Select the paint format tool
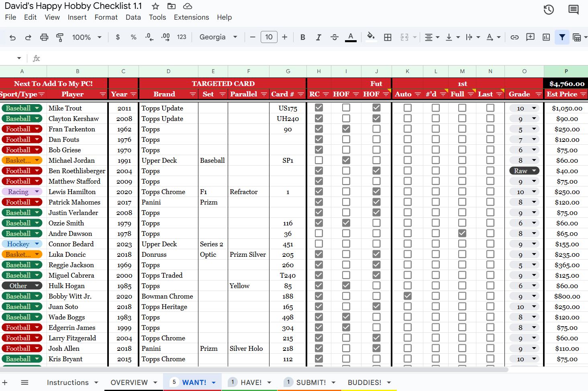The height and width of the screenshot is (391, 588). 60,37
